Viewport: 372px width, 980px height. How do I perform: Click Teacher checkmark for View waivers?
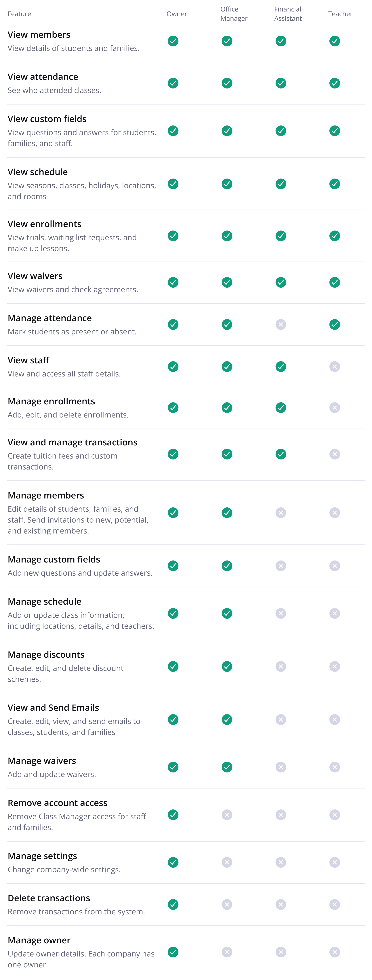tap(334, 282)
